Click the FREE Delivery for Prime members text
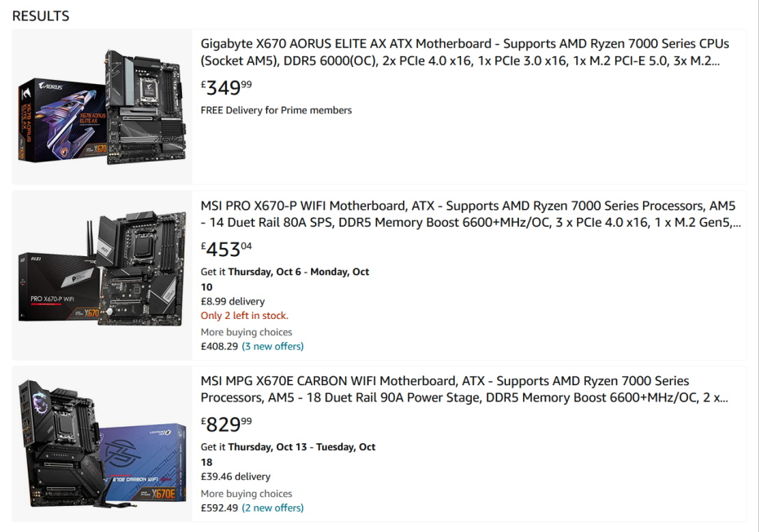 [x=276, y=110]
